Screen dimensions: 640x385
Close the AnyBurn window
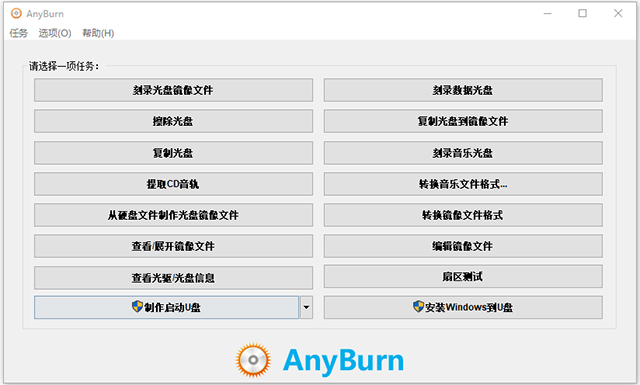click(x=618, y=13)
